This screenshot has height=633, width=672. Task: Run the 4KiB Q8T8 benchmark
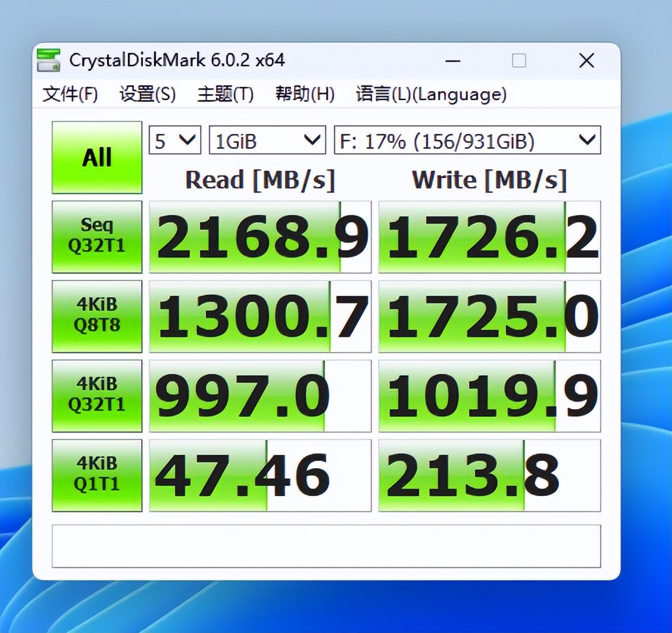(x=97, y=315)
